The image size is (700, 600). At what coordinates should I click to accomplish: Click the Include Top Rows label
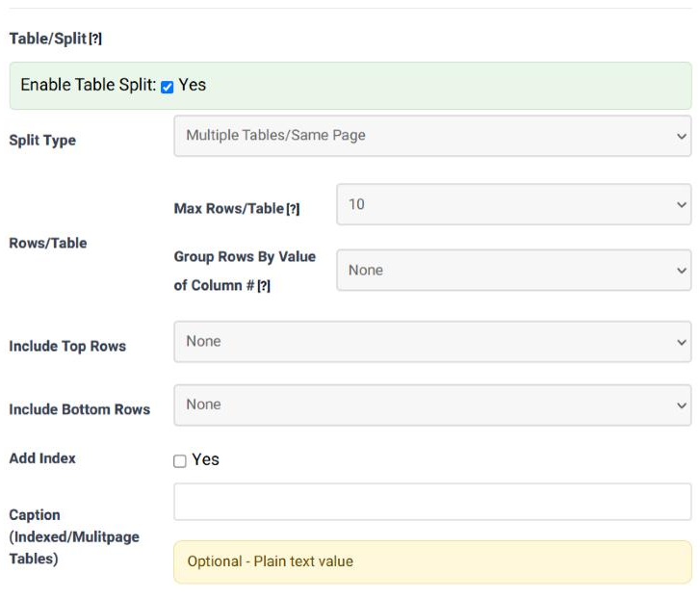[67, 346]
